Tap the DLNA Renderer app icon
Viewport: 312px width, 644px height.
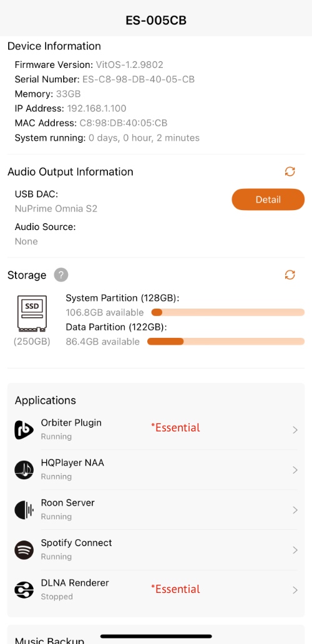click(24, 590)
